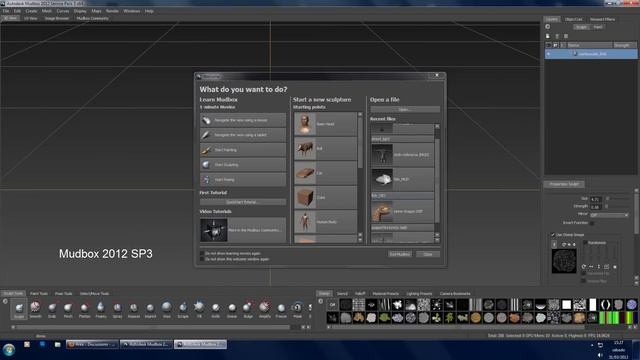Uncheck the Use Stamp Image checkbox
Screen dimensions: 640x360
(x=553, y=235)
